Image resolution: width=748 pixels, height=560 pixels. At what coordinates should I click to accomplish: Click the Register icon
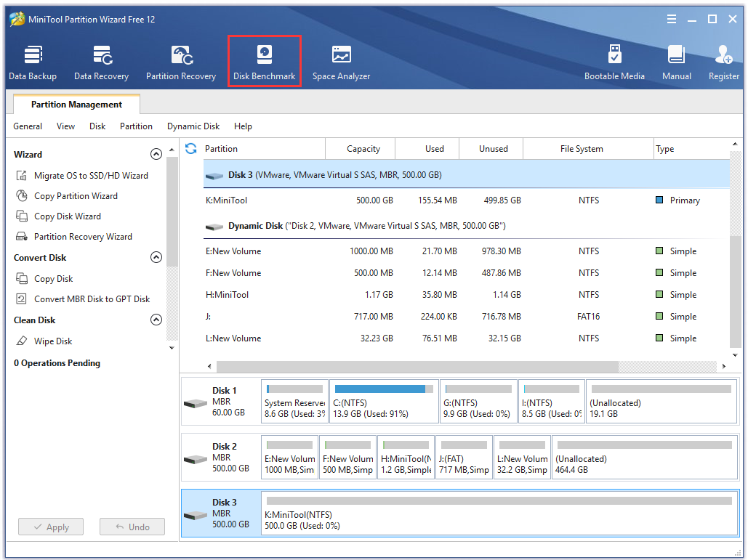coord(723,60)
